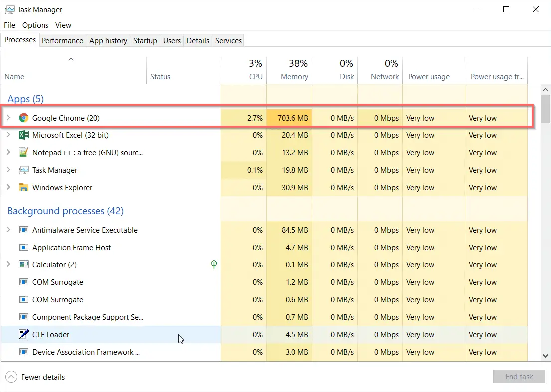
Task: Click Chrome's 703.6 MB memory value
Action: pyautogui.click(x=292, y=118)
